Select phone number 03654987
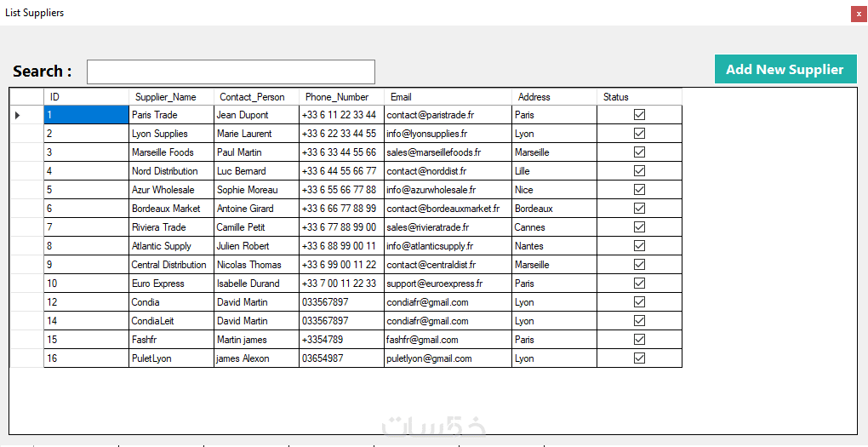This screenshot has height=447, width=868. [x=341, y=358]
